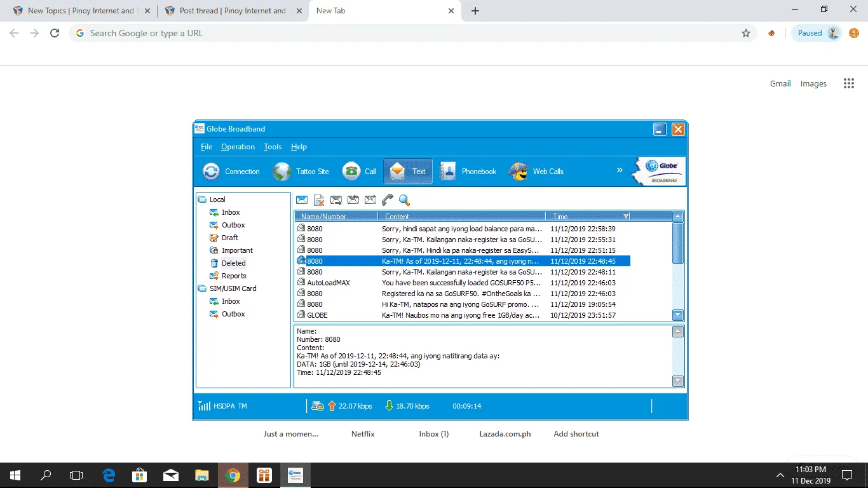The width and height of the screenshot is (868, 488).
Task: Click the message list scrollbar thumb
Action: [678, 243]
